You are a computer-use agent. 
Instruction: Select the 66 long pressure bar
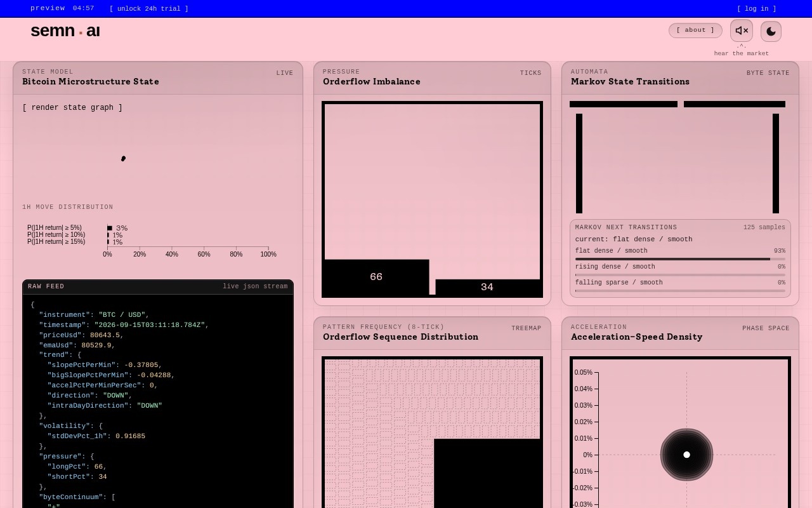pos(376,277)
